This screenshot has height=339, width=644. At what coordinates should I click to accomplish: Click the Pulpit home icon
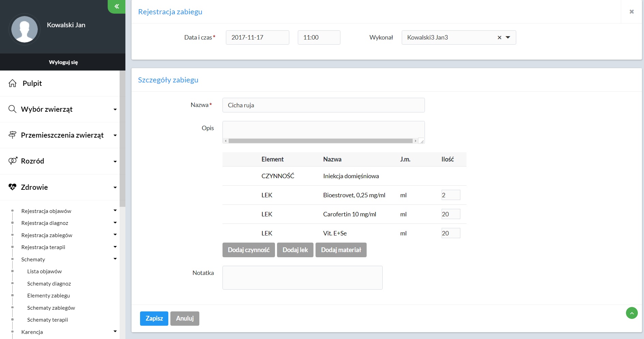(13, 83)
